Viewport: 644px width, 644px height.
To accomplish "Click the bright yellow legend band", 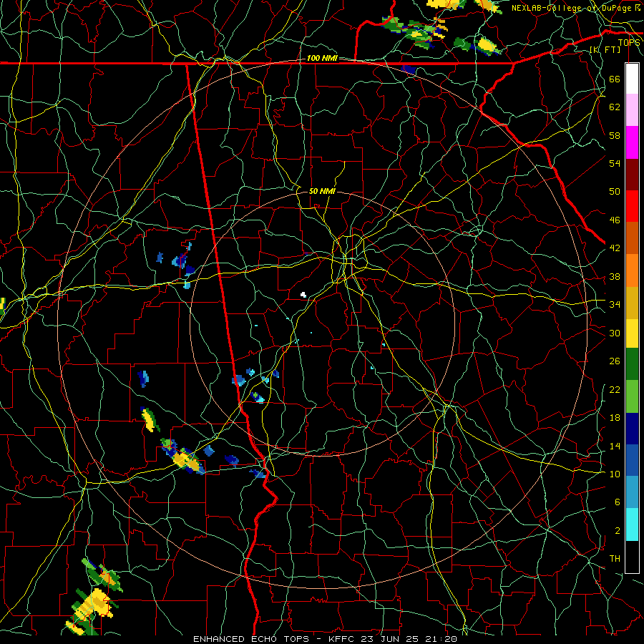I will coord(632,333).
